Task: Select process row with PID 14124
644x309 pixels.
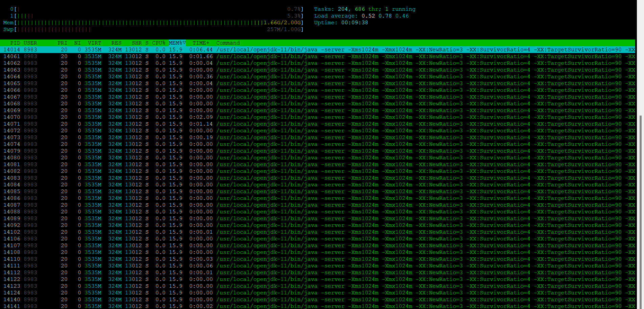Action: click(x=318, y=293)
